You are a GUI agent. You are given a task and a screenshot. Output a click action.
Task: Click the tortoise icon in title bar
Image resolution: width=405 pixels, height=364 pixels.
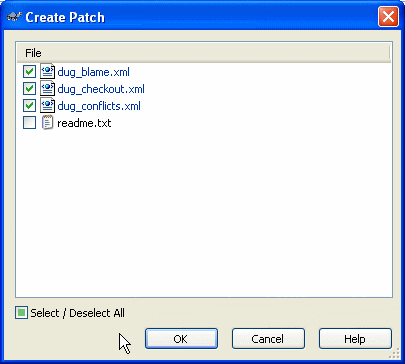pyautogui.click(x=14, y=17)
